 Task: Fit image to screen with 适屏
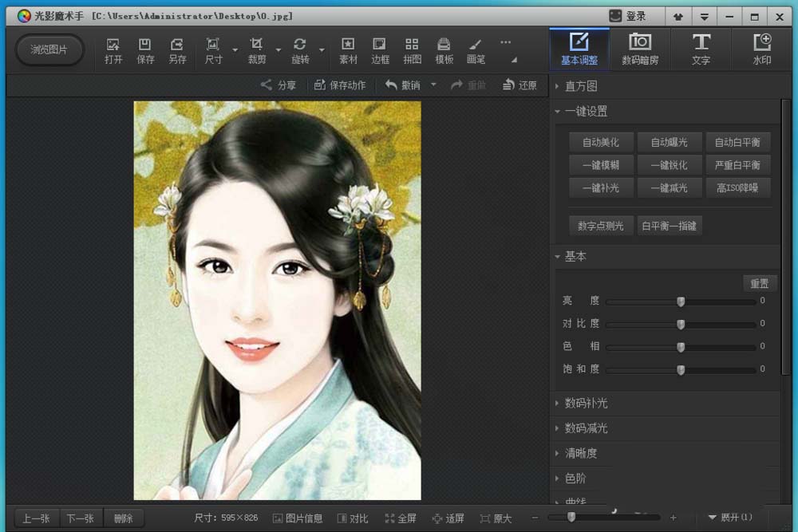point(448,518)
